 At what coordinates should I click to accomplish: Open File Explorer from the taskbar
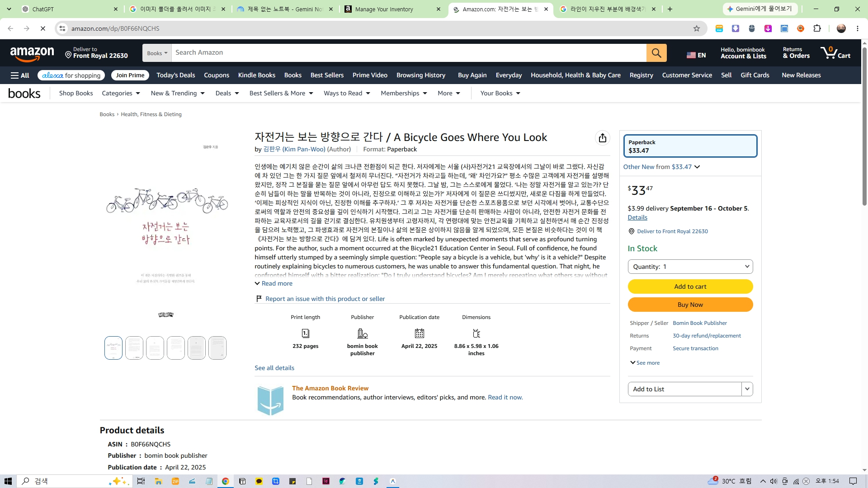158,481
